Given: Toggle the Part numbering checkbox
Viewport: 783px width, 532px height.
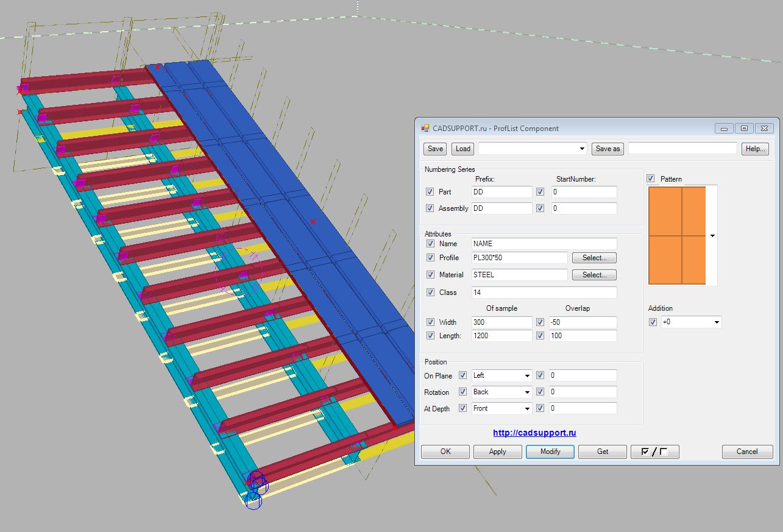Looking at the screenshot, I should 430,192.
